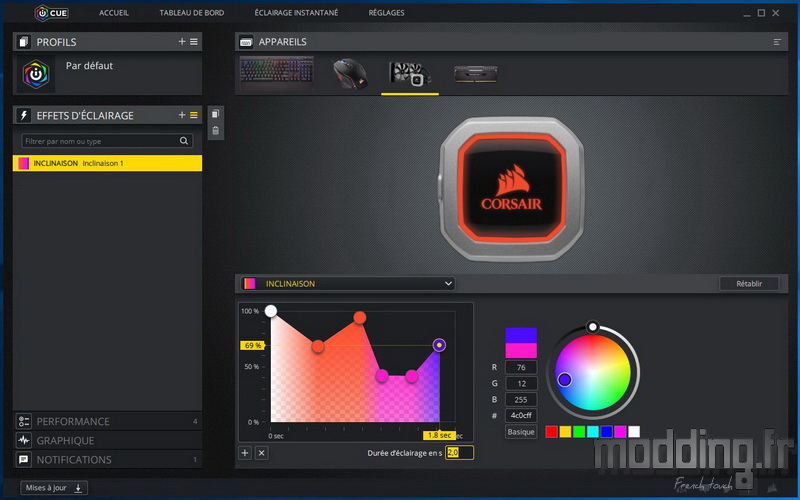800x500 pixels.
Task: Click the Par défaut profile name
Action: [89, 65]
